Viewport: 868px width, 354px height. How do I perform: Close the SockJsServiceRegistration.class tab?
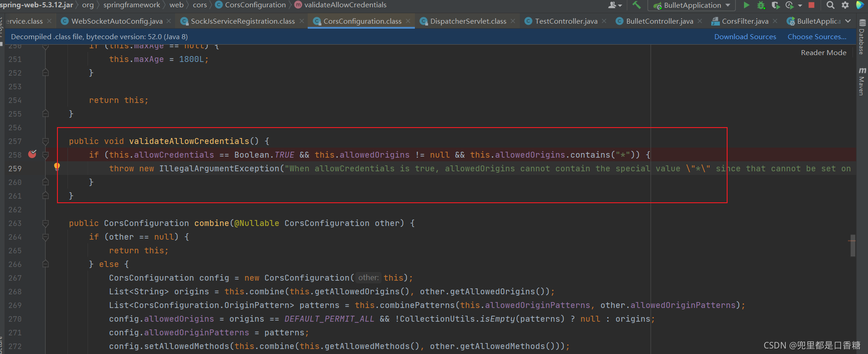[x=302, y=21]
